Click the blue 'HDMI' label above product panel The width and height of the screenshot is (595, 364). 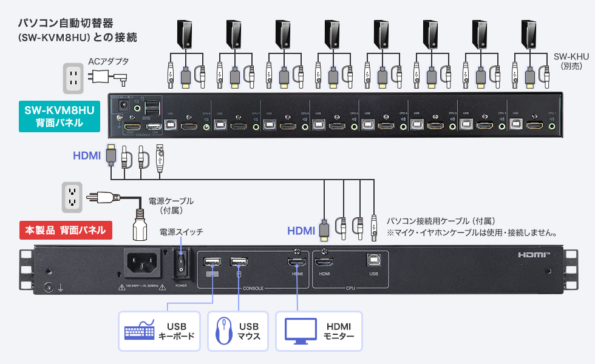[301, 231]
